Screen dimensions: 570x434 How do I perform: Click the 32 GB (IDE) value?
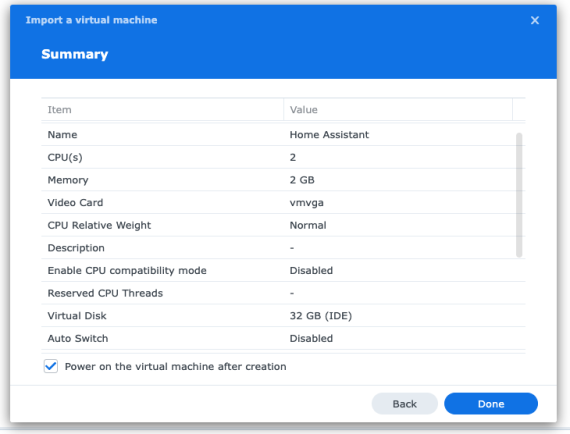coord(321,316)
